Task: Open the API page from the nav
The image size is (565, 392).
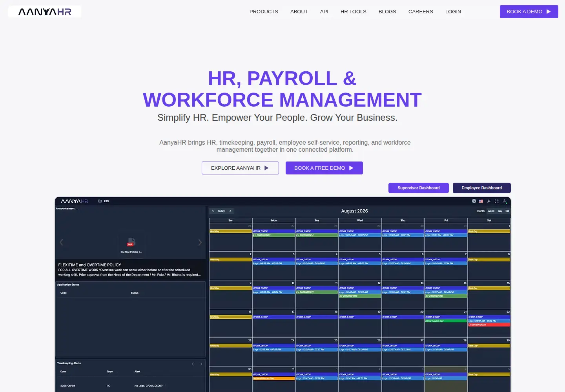Action: tap(324, 12)
